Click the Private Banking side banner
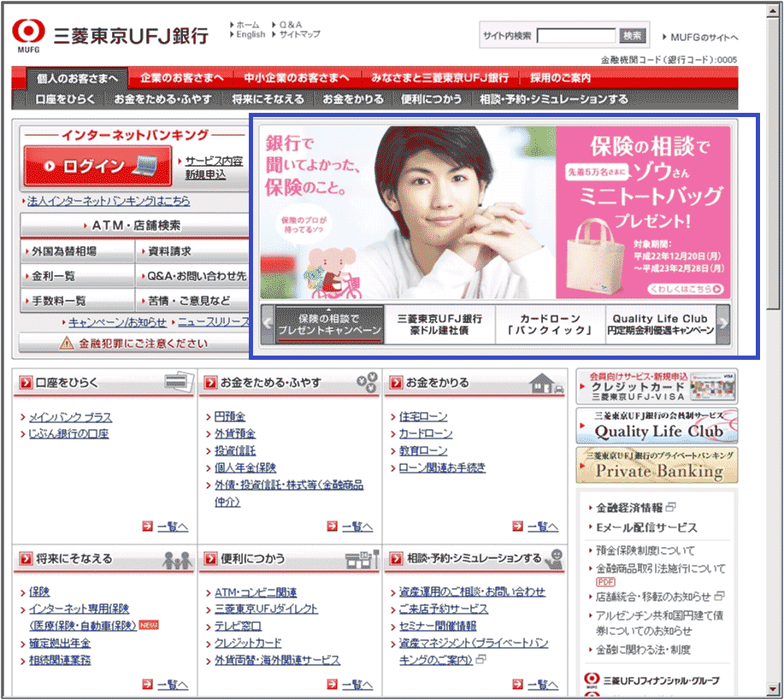 657,466
